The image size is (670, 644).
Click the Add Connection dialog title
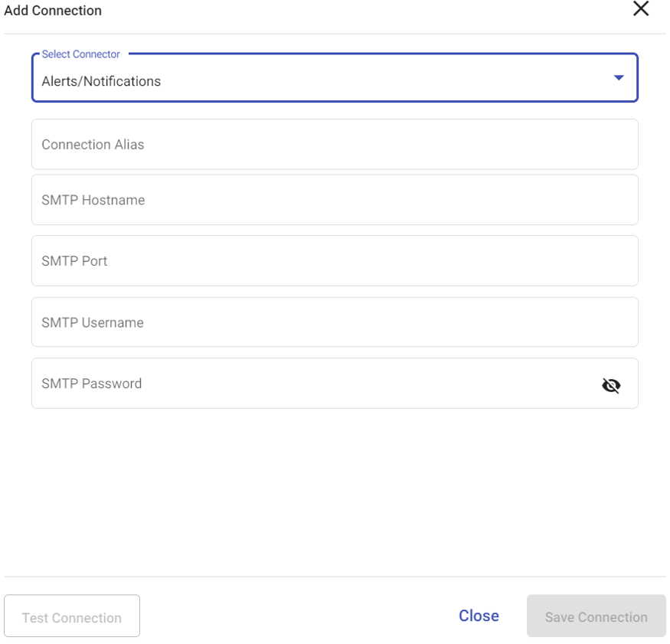point(53,10)
